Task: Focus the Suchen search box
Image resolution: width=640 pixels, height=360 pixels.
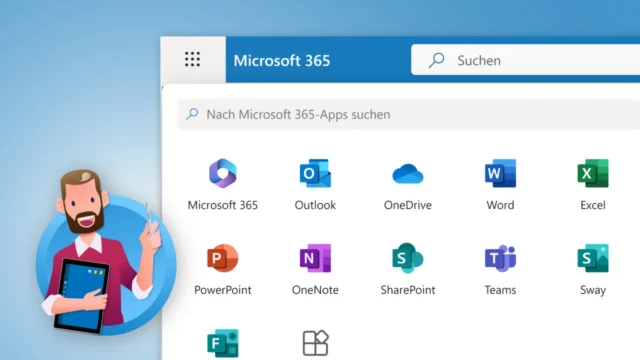Action: [525, 60]
